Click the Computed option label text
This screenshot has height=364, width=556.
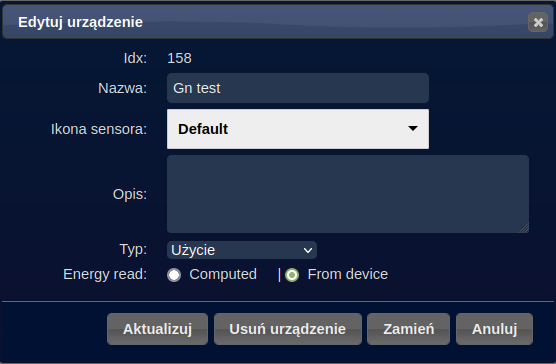coord(223,274)
